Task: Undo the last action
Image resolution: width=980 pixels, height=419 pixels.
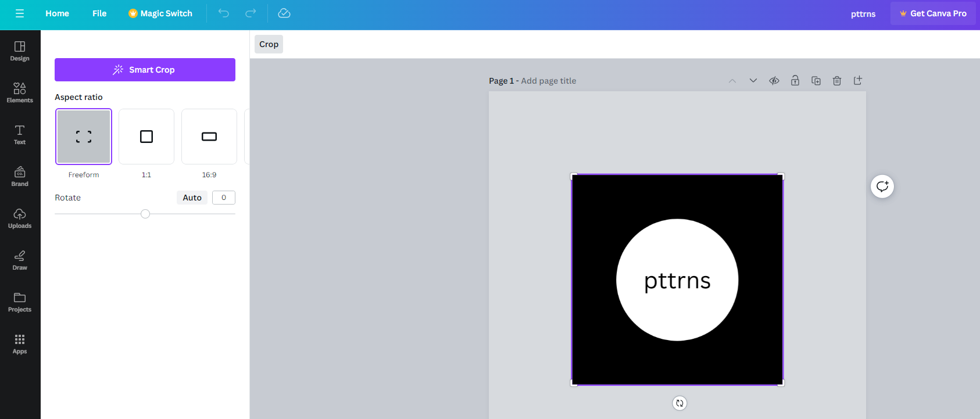Action: [x=224, y=13]
